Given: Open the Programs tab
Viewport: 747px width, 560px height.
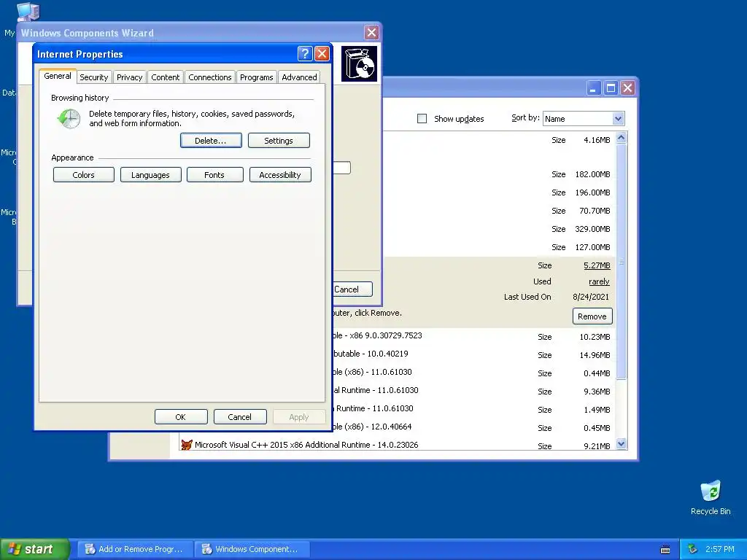Looking at the screenshot, I should (256, 77).
